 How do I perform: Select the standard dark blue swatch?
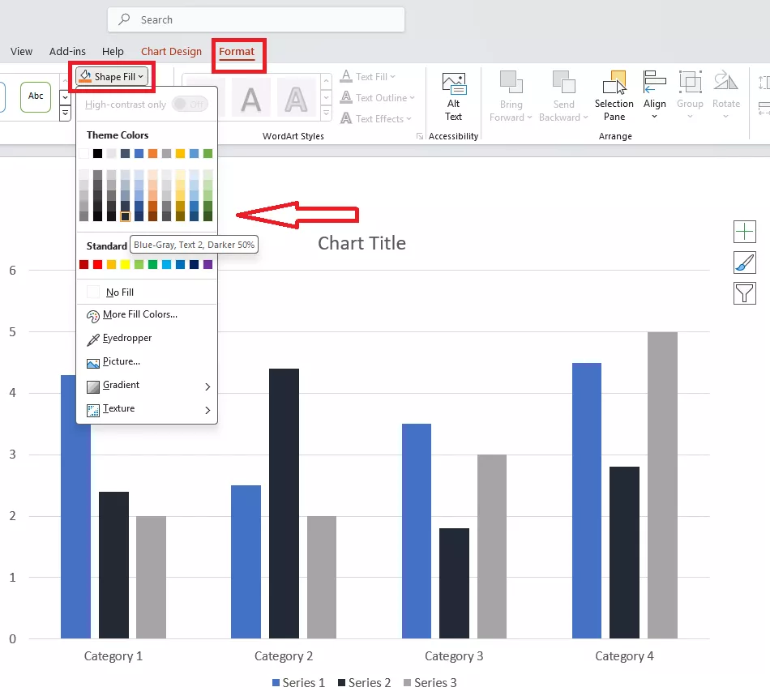click(x=194, y=265)
